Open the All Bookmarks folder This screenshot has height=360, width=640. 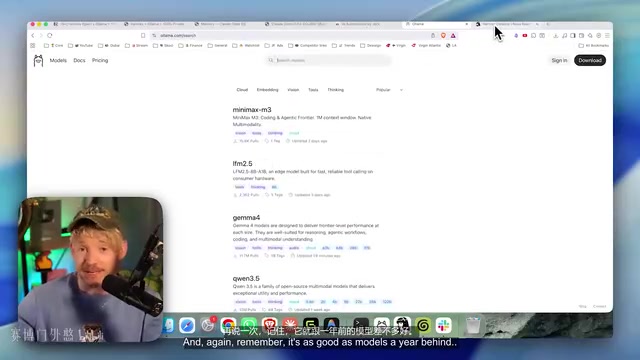pos(593,45)
